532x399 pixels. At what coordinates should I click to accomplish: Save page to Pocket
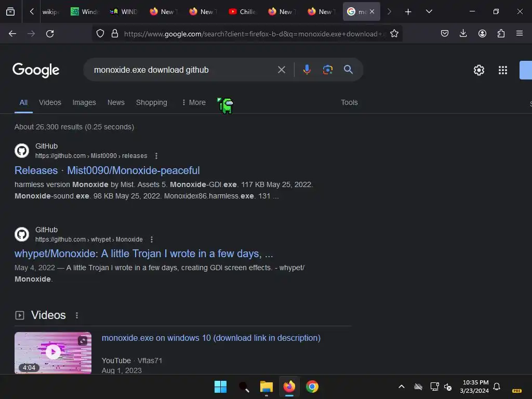445,34
